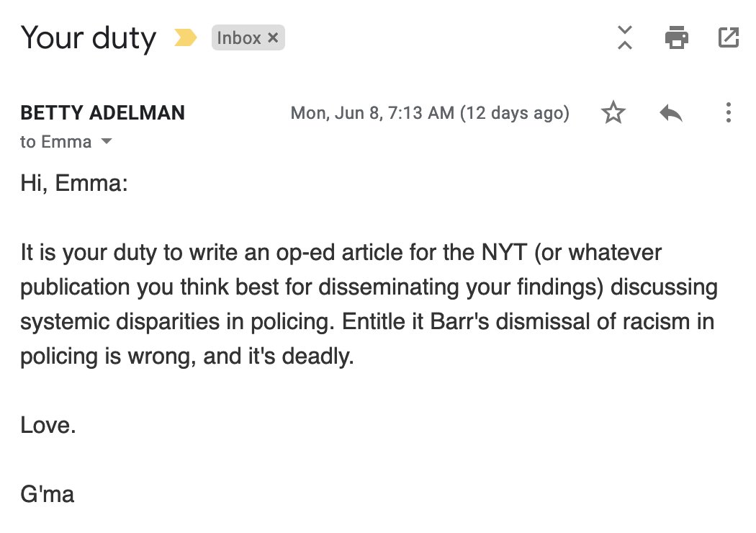The image size is (756, 533).
Task: Click the sender name BETTY ADELMAN
Action: (x=103, y=113)
